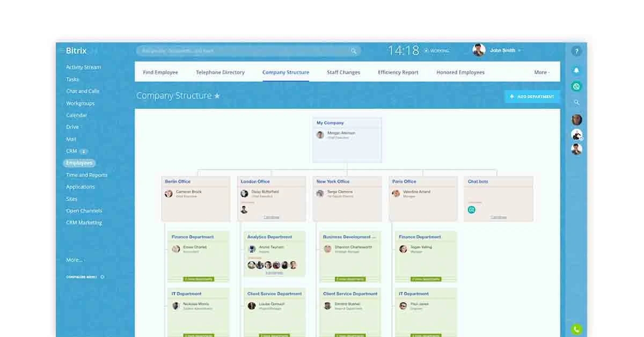
Task: Click Morgan Atkinson's avatar in My Company
Action: [x=320, y=135]
